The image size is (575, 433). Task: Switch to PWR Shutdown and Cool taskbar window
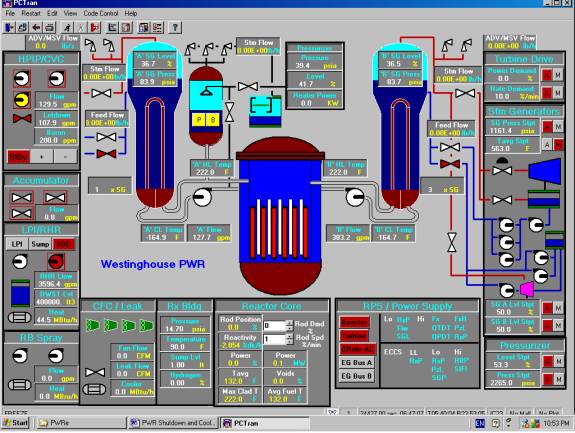[x=173, y=423]
